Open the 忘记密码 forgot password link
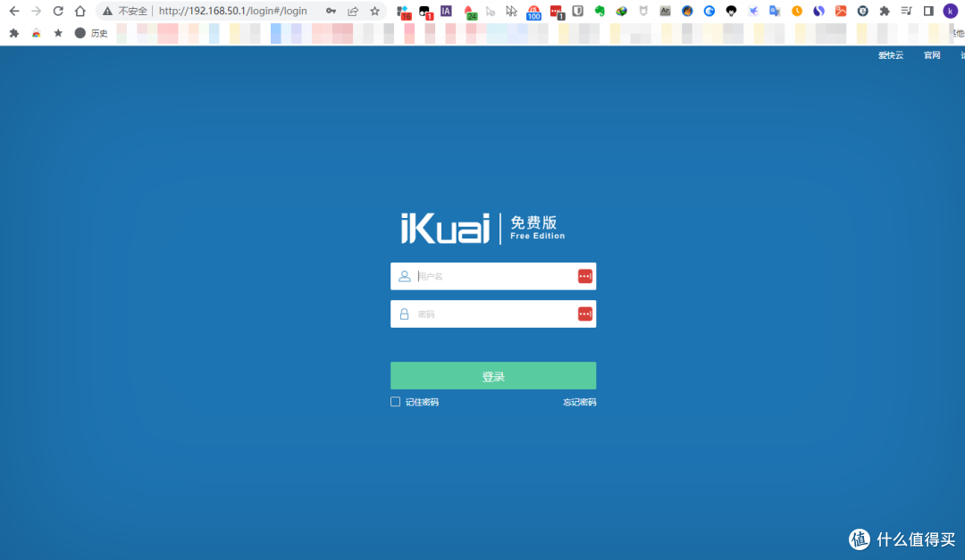The width and height of the screenshot is (965, 560). pyautogui.click(x=580, y=401)
